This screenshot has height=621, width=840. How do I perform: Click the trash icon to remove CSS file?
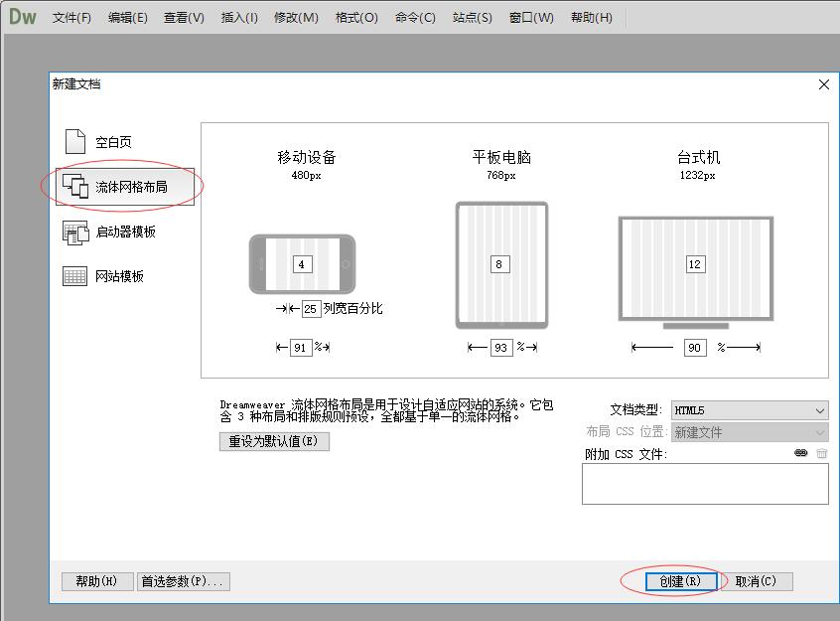click(x=821, y=453)
